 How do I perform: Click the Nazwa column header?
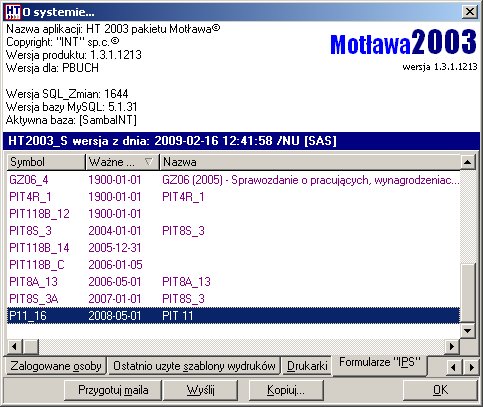tap(310, 162)
